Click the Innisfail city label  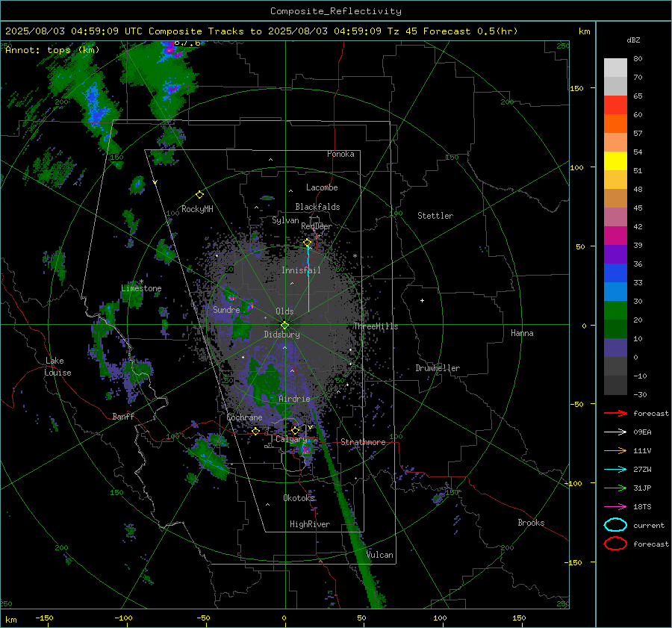(x=301, y=270)
